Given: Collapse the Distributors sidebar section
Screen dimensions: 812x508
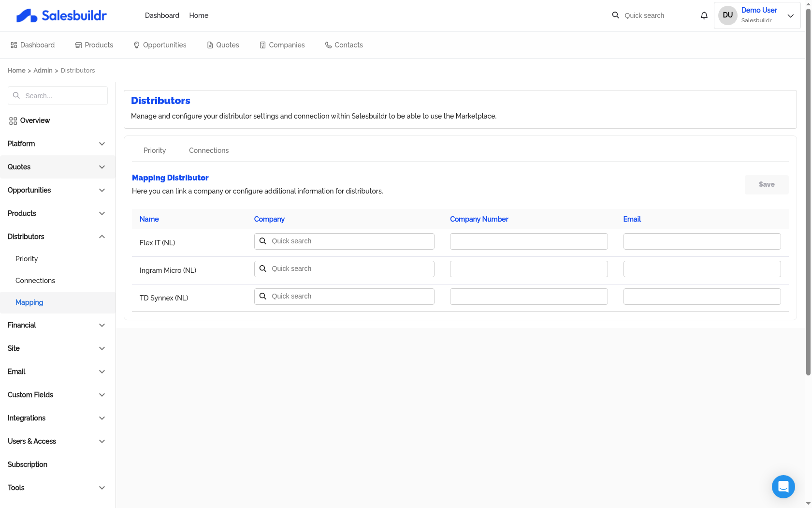Looking at the screenshot, I should [x=58, y=237].
